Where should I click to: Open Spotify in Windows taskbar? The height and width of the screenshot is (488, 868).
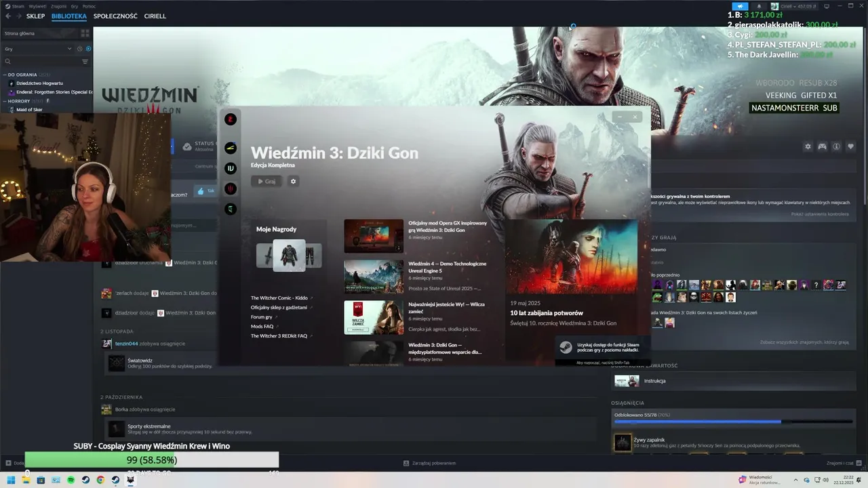71,480
